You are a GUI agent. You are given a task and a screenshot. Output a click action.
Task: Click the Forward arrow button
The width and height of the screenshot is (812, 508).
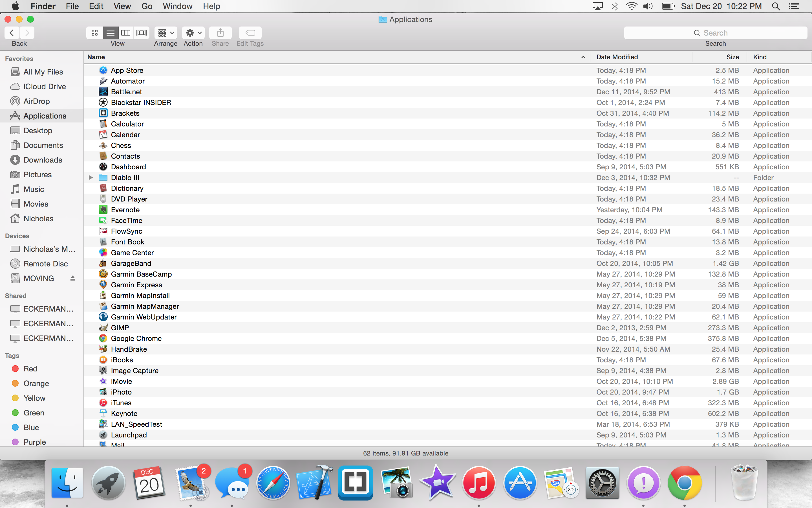point(27,32)
